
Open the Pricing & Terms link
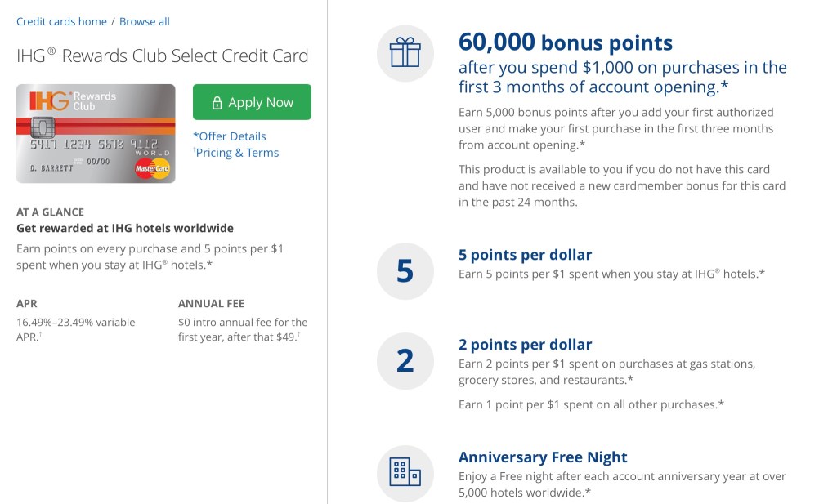237,153
